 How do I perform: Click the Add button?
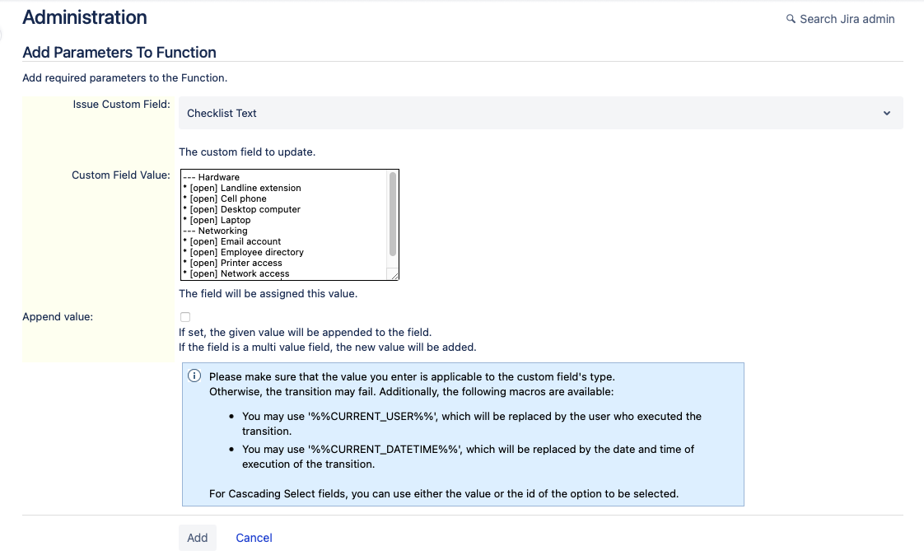click(198, 538)
